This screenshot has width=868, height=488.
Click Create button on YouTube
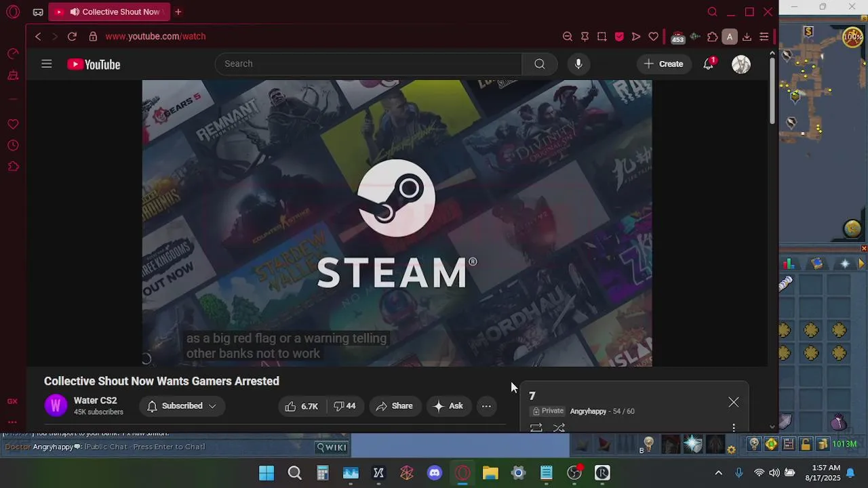[664, 64]
